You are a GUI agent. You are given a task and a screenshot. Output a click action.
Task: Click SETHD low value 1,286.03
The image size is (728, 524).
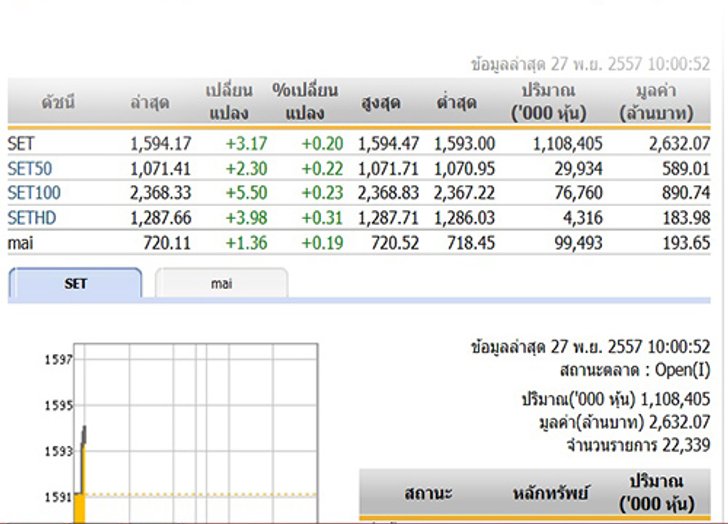pyautogui.click(x=465, y=218)
